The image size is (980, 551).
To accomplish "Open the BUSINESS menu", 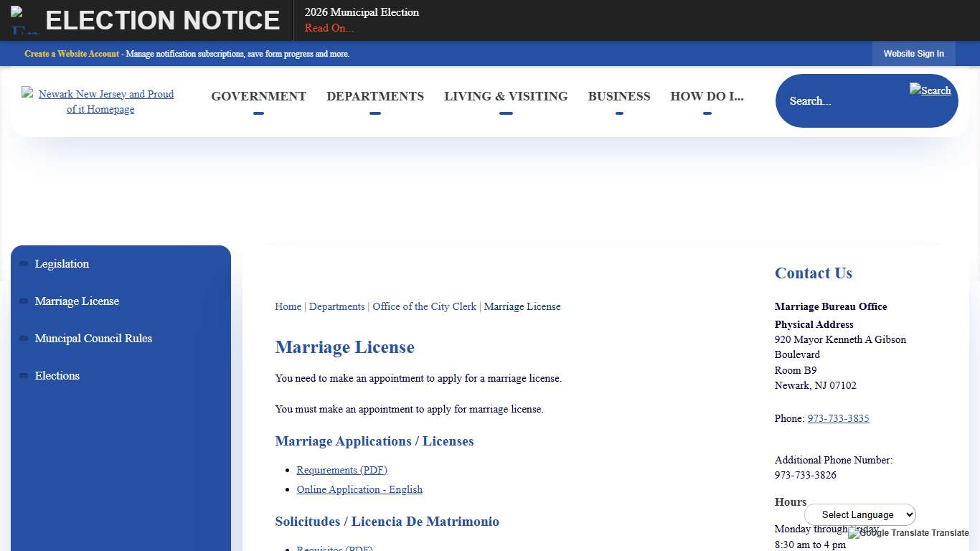I will 618,96.
